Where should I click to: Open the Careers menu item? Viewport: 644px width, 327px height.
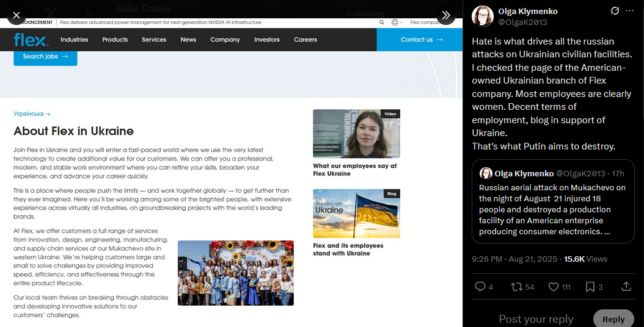click(306, 40)
